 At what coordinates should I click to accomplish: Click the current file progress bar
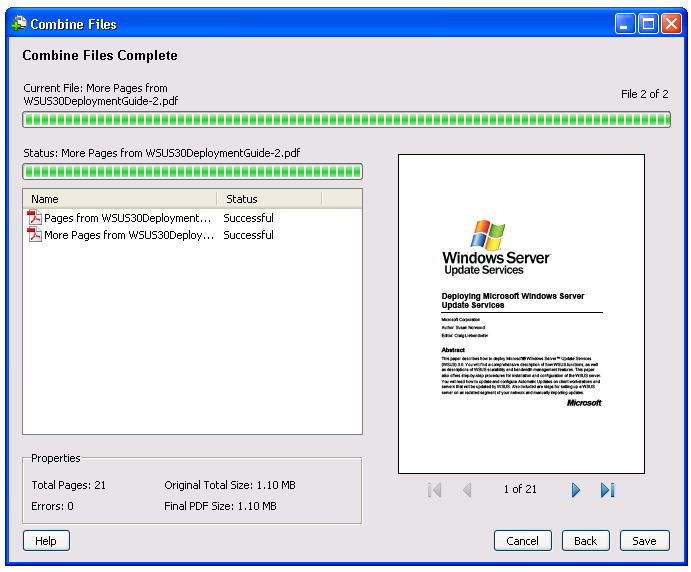pos(346,119)
